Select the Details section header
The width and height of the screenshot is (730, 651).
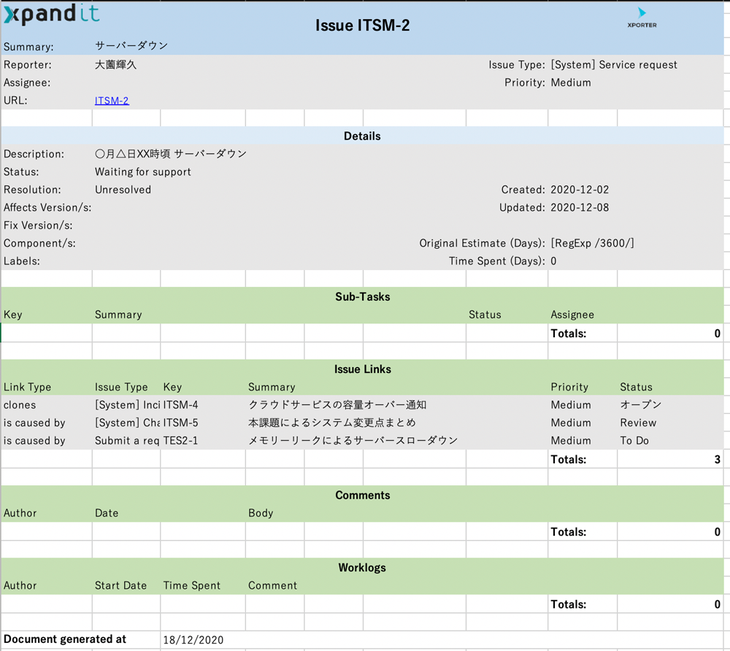(x=362, y=136)
